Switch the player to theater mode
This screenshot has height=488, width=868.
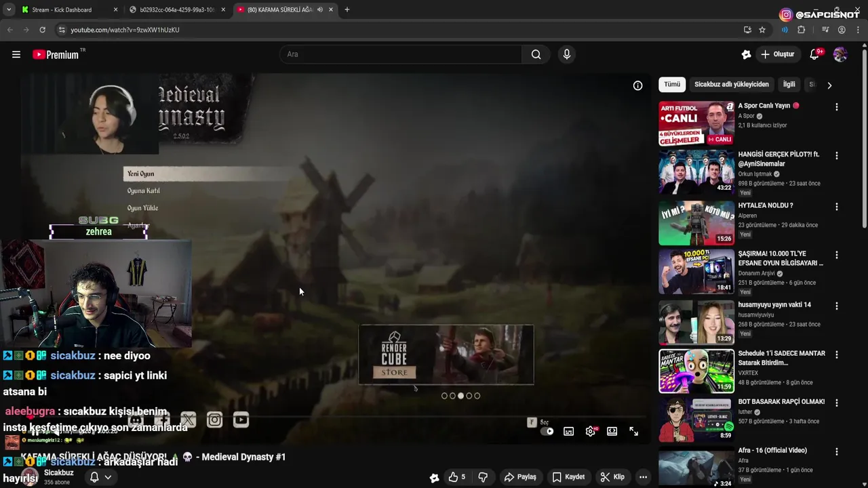point(612,432)
